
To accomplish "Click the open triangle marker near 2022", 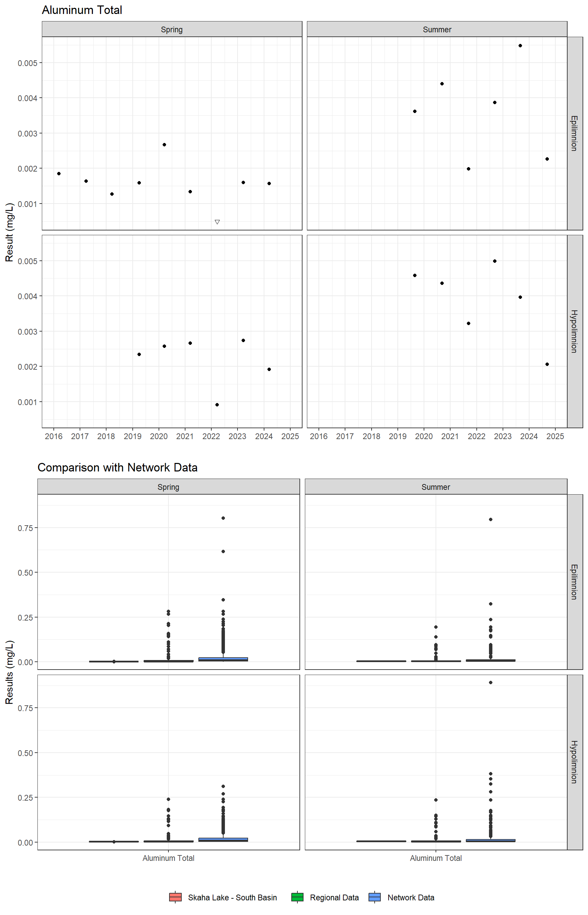I will (217, 222).
